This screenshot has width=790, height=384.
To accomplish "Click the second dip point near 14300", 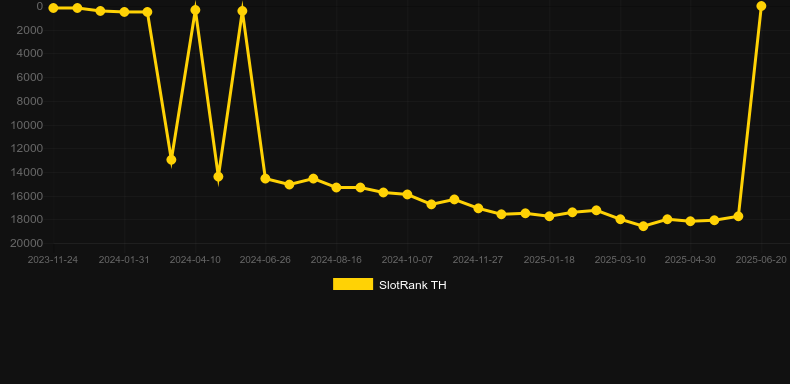I will pyautogui.click(x=218, y=177).
